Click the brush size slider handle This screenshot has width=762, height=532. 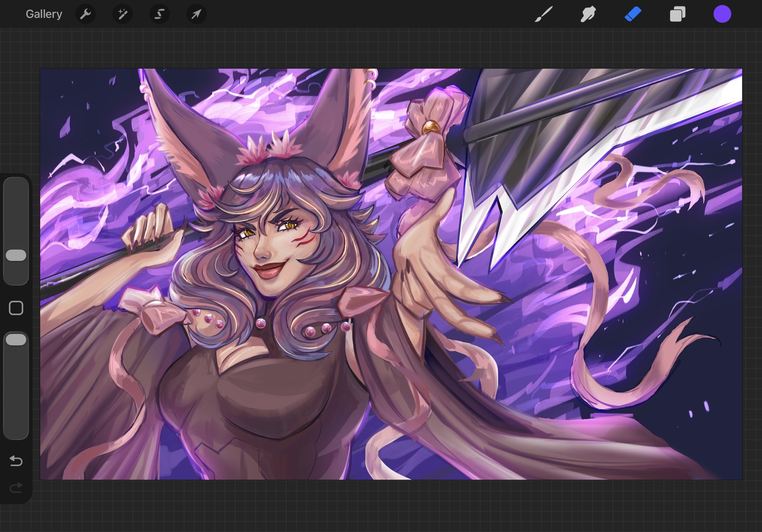(16, 255)
